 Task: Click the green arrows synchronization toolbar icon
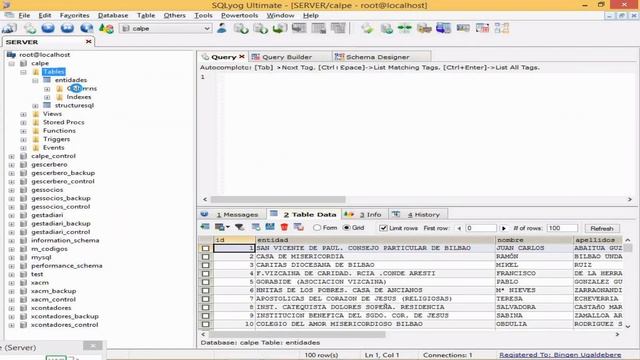404,28
